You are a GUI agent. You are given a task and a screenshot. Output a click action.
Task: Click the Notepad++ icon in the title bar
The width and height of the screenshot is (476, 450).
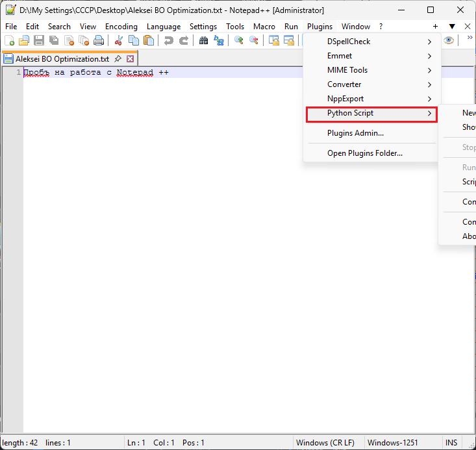(x=10, y=10)
